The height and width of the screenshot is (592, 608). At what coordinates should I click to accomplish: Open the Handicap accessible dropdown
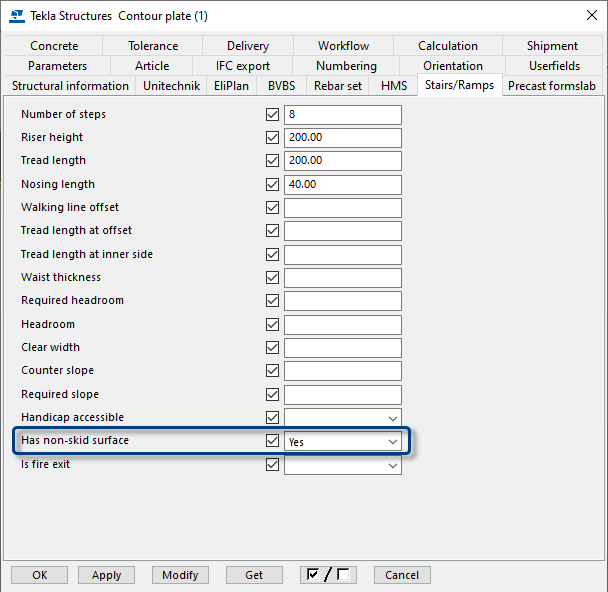393,418
